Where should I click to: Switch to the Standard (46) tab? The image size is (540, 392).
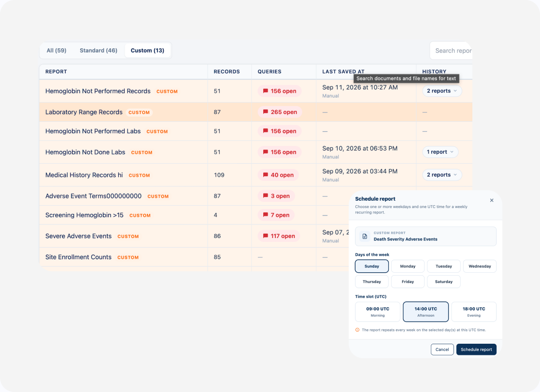tap(99, 50)
